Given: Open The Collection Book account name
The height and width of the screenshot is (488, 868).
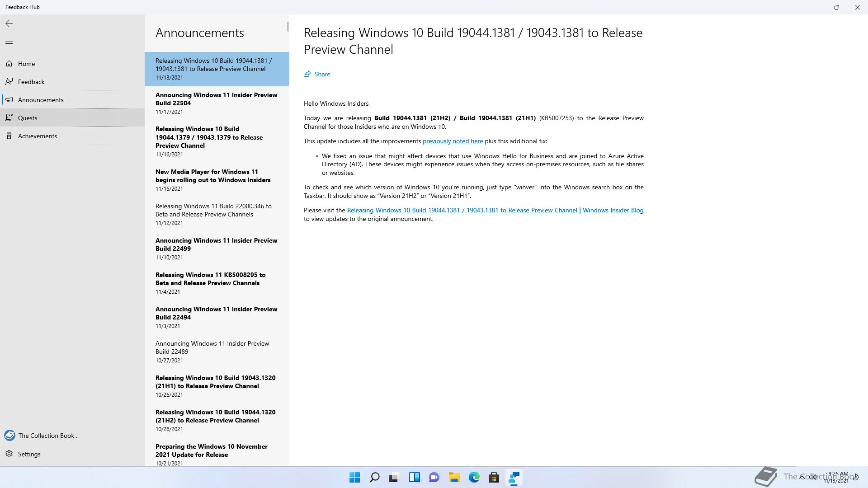Looking at the screenshot, I should click(x=48, y=436).
